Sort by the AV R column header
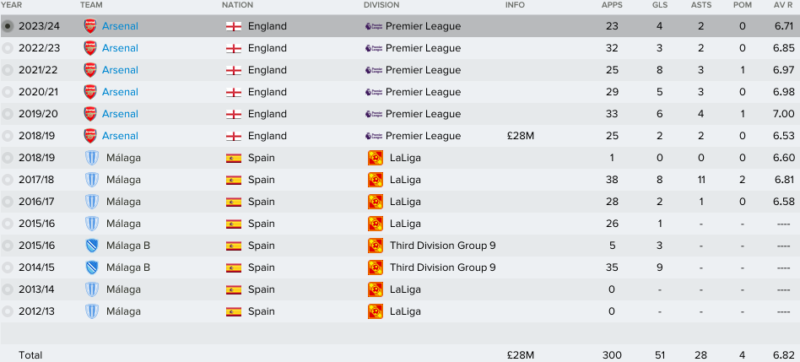Image resolution: width=800 pixels, height=362 pixels. (784, 5)
